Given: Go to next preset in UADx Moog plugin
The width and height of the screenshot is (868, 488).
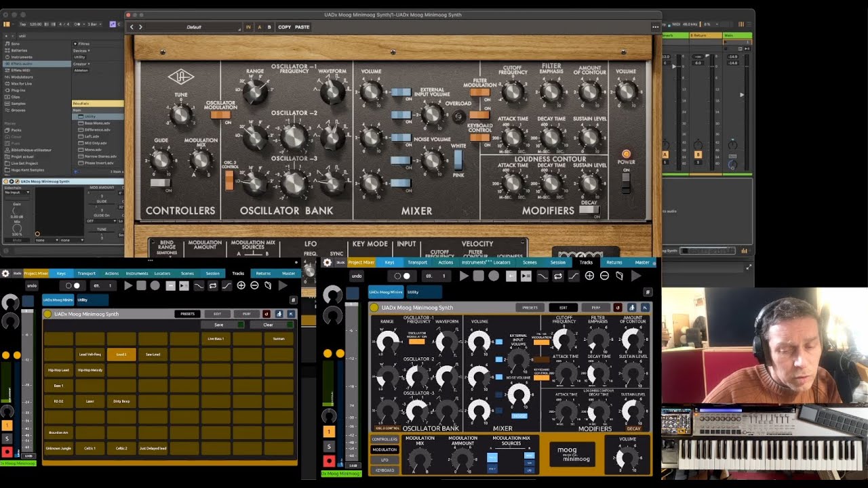Looking at the screenshot, I should click(140, 27).
